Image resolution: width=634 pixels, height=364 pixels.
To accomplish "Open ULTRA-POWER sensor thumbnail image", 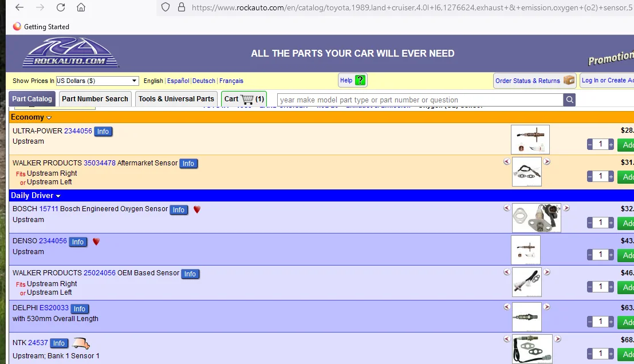I will click(x=530, y=140).
